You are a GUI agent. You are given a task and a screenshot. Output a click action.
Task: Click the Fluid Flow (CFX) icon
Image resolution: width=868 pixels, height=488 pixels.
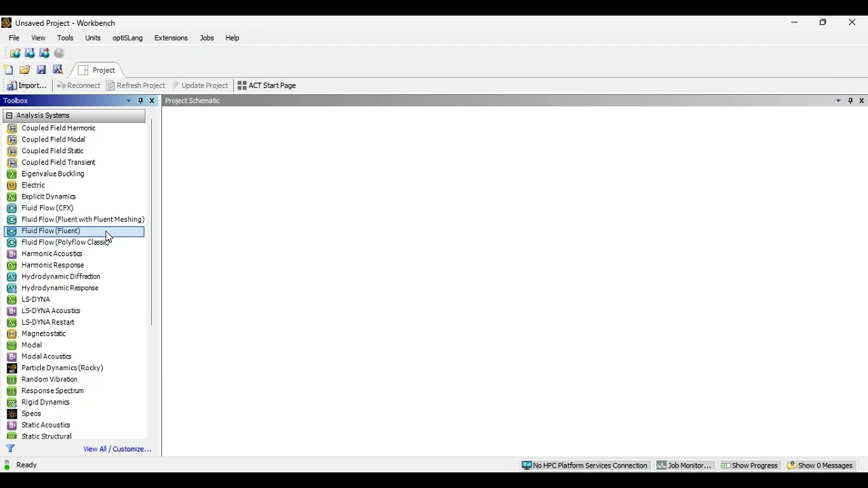(12, 208)
